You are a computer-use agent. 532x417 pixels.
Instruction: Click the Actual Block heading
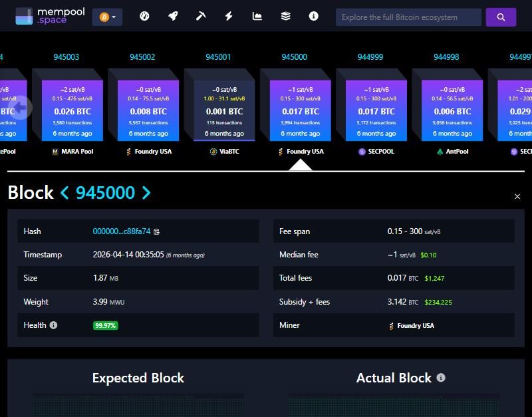click(x=394, y=378)
